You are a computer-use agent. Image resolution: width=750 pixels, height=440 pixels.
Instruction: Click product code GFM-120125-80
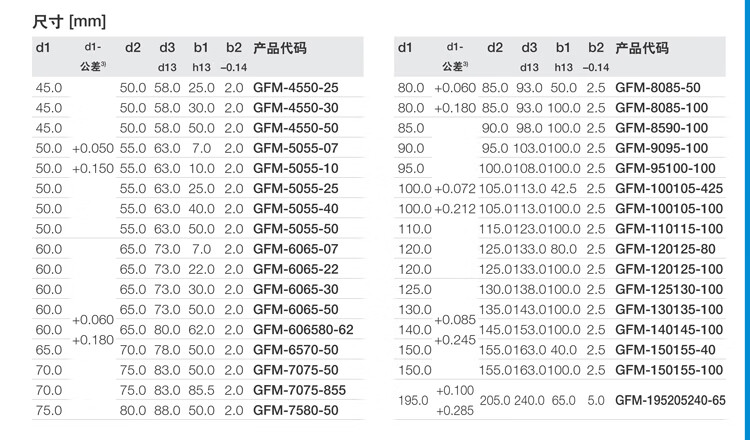coord(664,249)
